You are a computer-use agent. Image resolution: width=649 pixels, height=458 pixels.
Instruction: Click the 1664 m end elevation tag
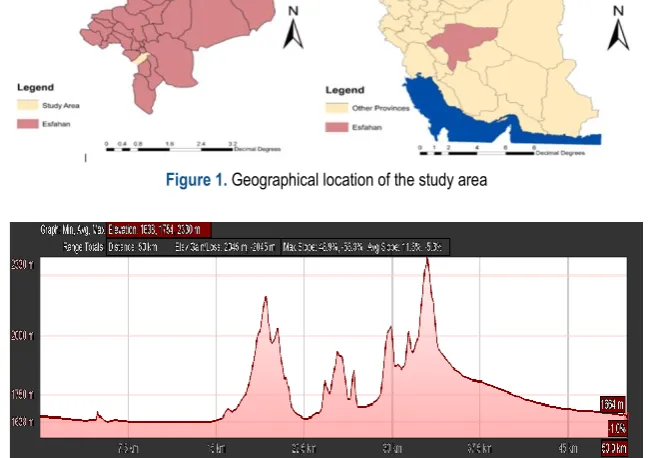[x=613, y=404]
